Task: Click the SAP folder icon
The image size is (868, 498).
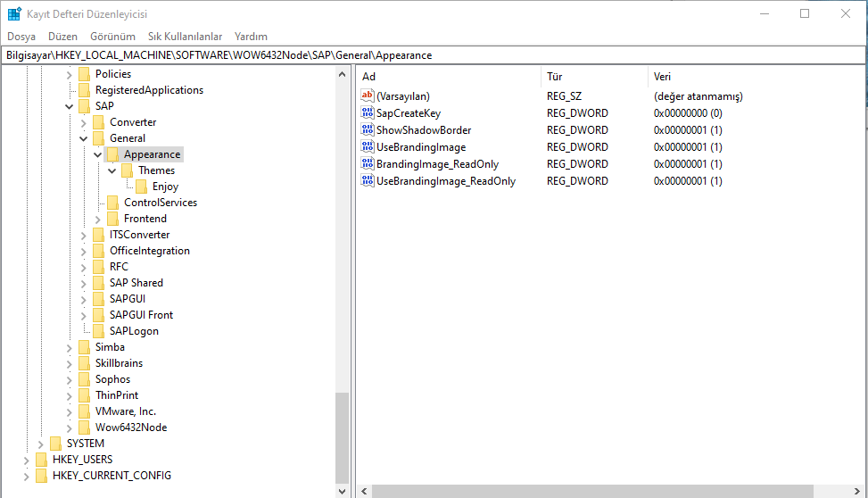Action: [x=84, y=106]
